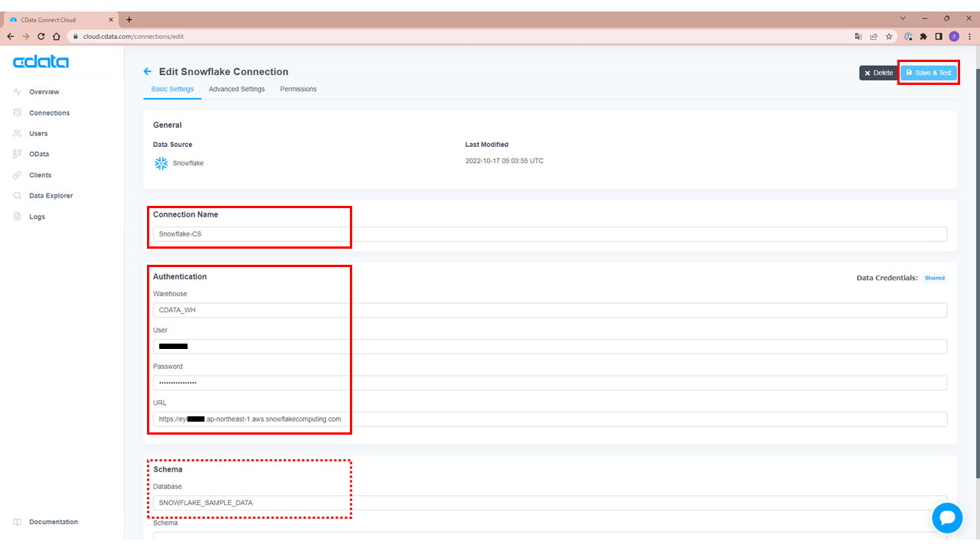
Task: Click the Shared data credentials badge
Action: (935, 278)
